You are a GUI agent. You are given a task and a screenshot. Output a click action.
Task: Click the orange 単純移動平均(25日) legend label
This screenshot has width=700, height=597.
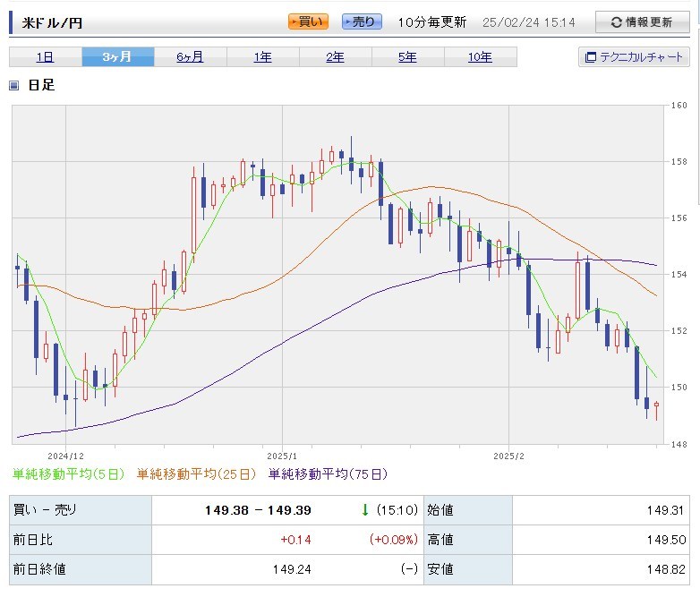click(x=197, y=473)
